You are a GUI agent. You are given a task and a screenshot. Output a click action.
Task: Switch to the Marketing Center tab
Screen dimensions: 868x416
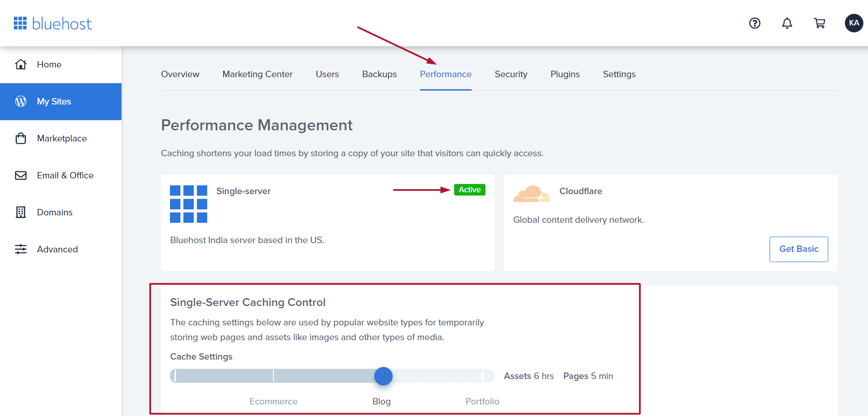[x=257, y=74]
